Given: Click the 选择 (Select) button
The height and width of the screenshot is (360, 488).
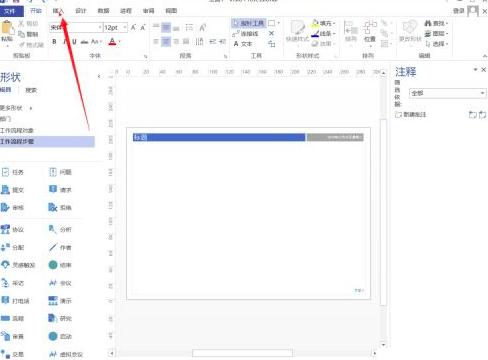Looking at the screenshot, I should coord(437,44).
